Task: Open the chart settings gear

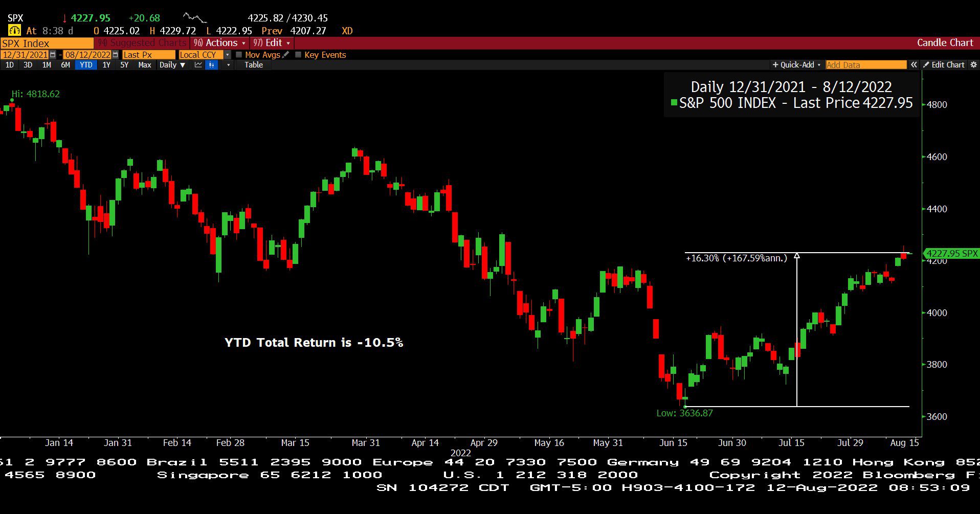Action: coord(973,65)
